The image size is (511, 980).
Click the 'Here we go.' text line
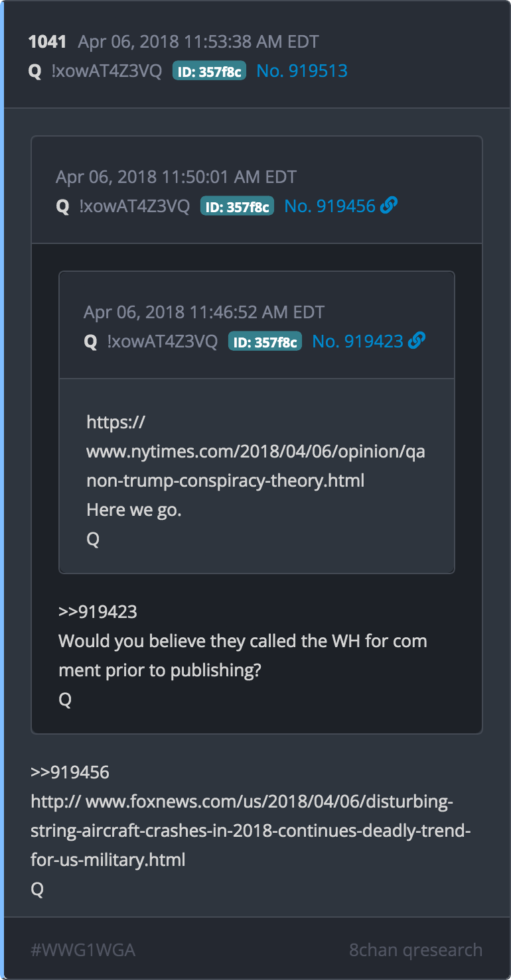tap(133, 509)
